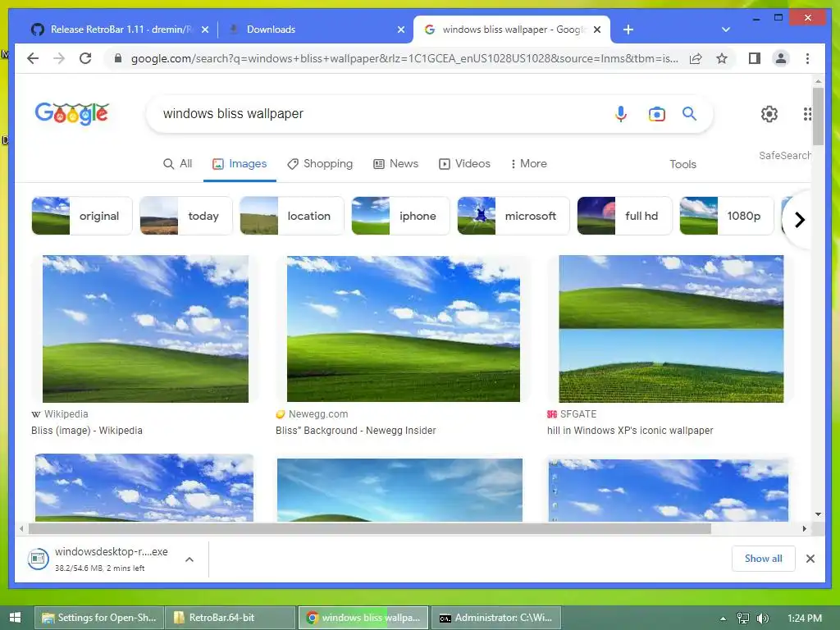Dismiss the downloads bar with X
The height and width of the screenshot is (630, 840).
click(810, 559)
